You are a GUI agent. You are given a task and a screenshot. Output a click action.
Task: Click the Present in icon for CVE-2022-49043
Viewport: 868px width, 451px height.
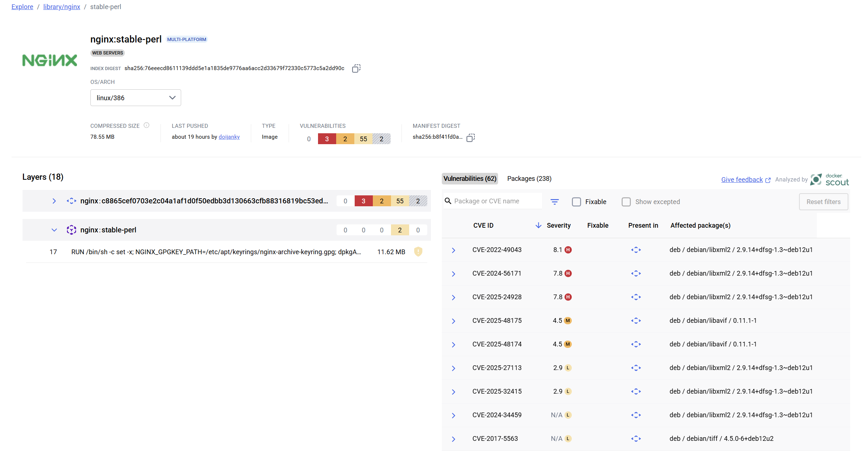tap(636, 250)
